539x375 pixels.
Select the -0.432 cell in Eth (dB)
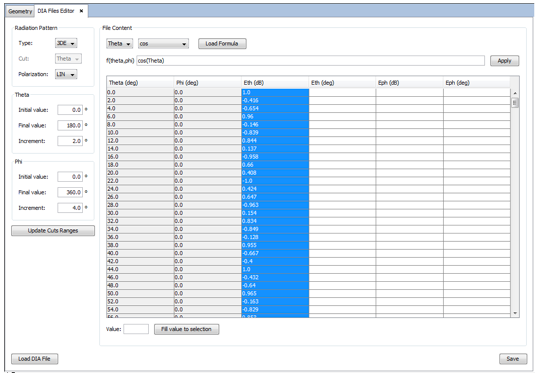[x=275, y=277]
